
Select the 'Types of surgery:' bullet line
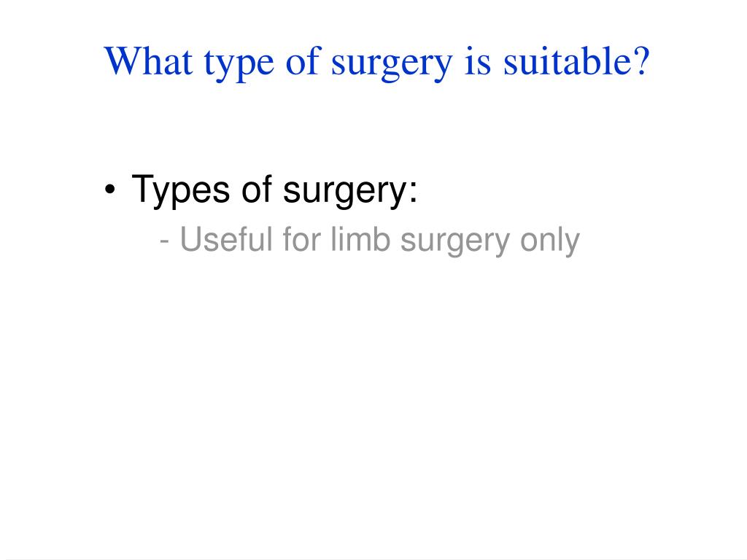pos(274,190)
